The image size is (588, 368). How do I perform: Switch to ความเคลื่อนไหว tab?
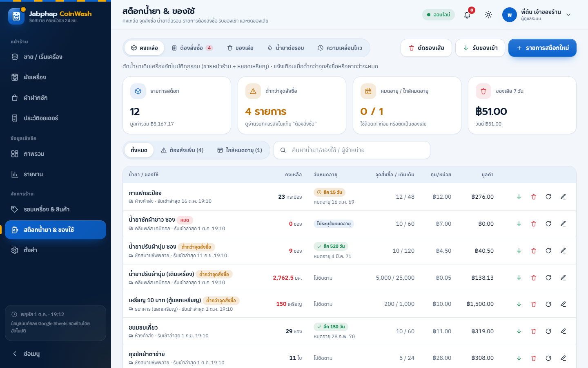click(x=340, y=48)
